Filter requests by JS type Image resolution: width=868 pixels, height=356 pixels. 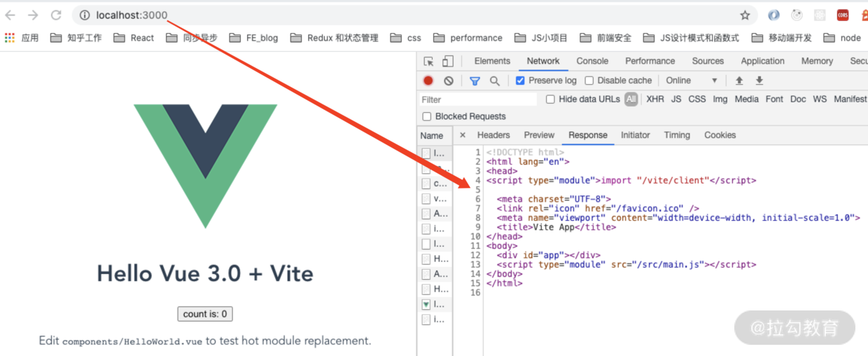pyautogui.click(x=676, y=100)
